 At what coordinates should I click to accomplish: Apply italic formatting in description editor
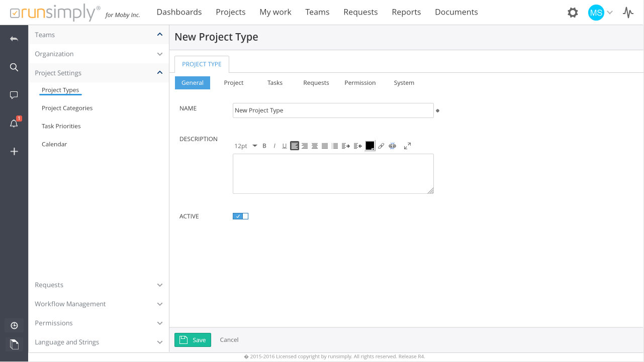coord(274,146)
